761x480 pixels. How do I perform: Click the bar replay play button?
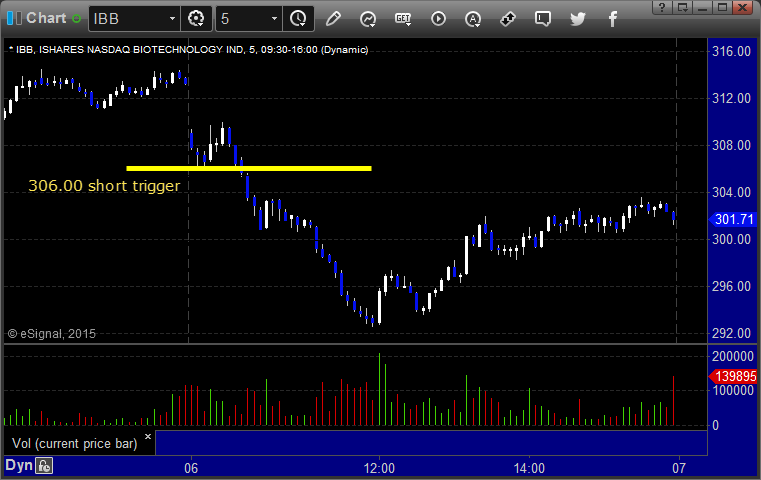pyautogui.click(x=438, y=19)
